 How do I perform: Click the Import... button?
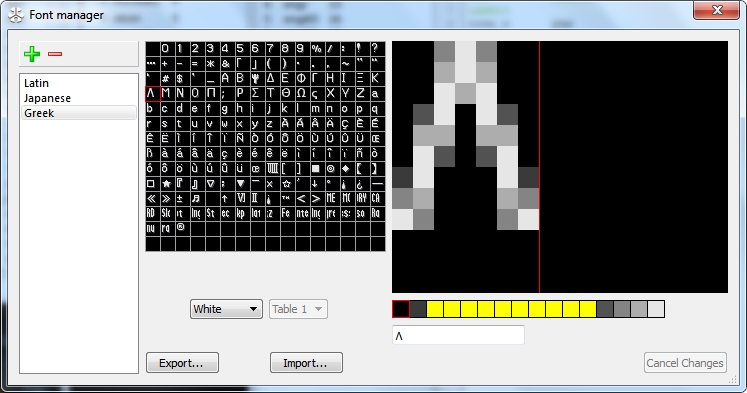[306, 363]
